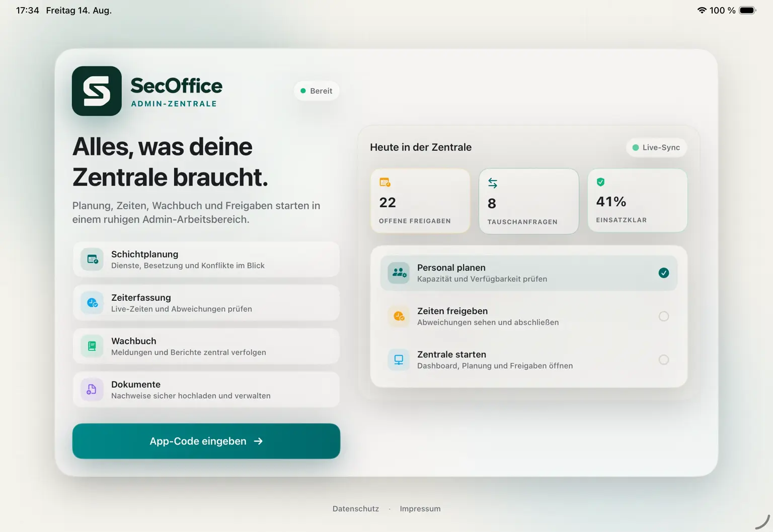Tap the Wachbuch book icon
The image size is (773, 532).
[x=92, y=346]
